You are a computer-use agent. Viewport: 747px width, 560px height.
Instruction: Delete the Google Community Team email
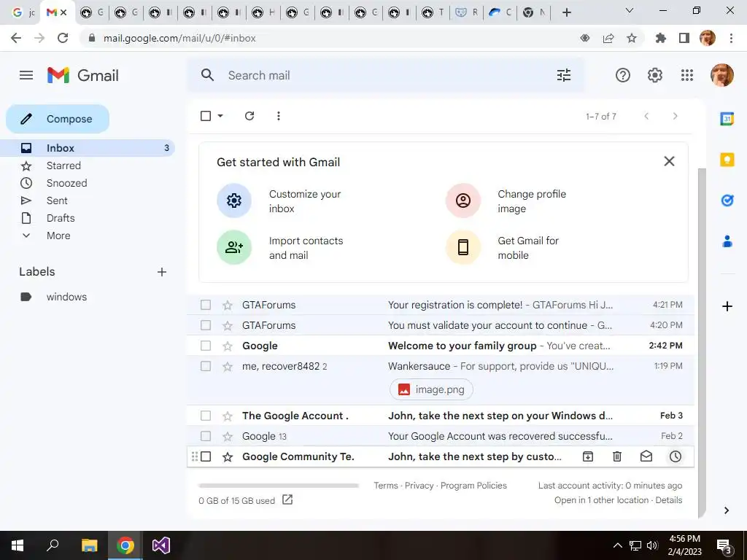(617, 456)
